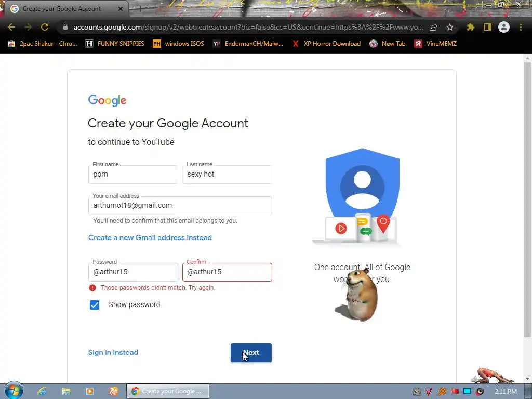Click the orange magnifier tray icon
532x399 pixels.
[x=442, y=392]
